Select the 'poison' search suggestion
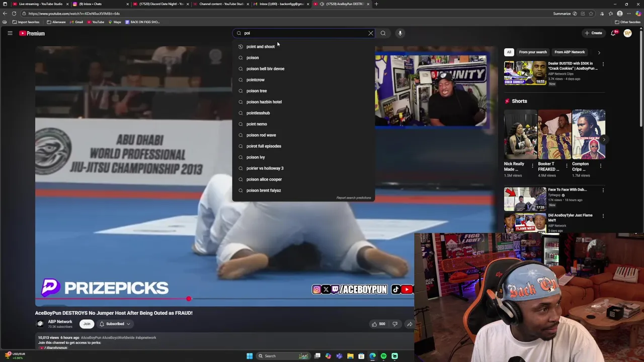The height and width of the screenshot is (362, 644). tap(303, 57)
